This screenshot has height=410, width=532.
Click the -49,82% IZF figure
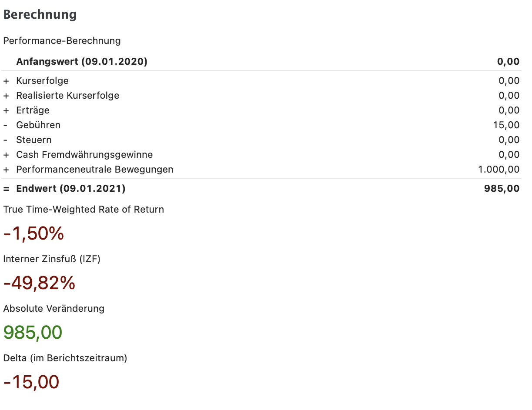(39, 283)
